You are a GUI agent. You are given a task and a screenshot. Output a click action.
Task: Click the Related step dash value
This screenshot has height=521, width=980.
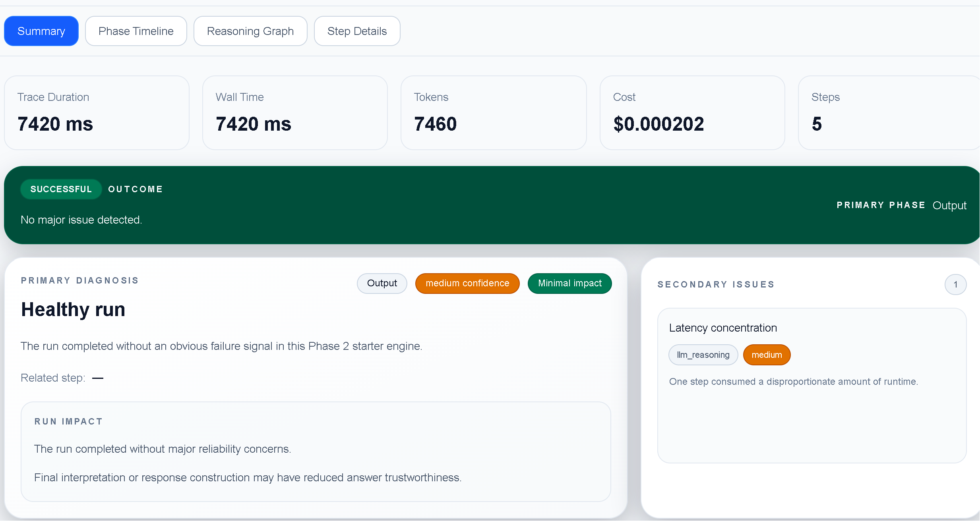pyautogui.click(x=98, y=378)
